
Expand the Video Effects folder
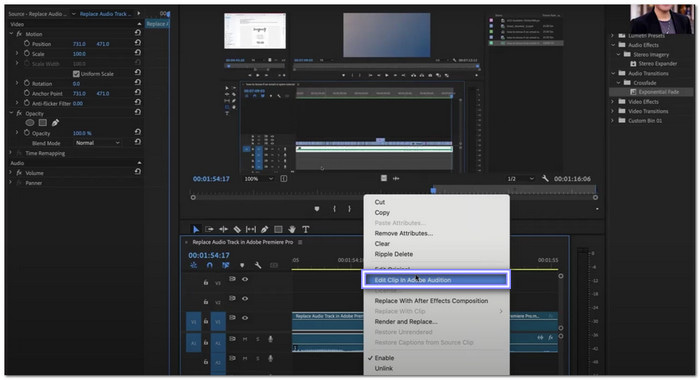click(x=612, y=102)
